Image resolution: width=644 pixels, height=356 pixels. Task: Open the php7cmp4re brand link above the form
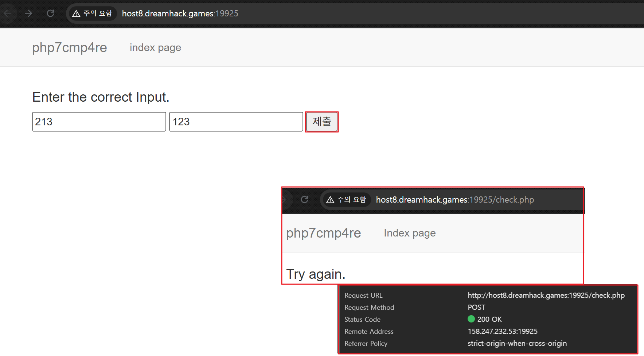[x=69, y=48]
